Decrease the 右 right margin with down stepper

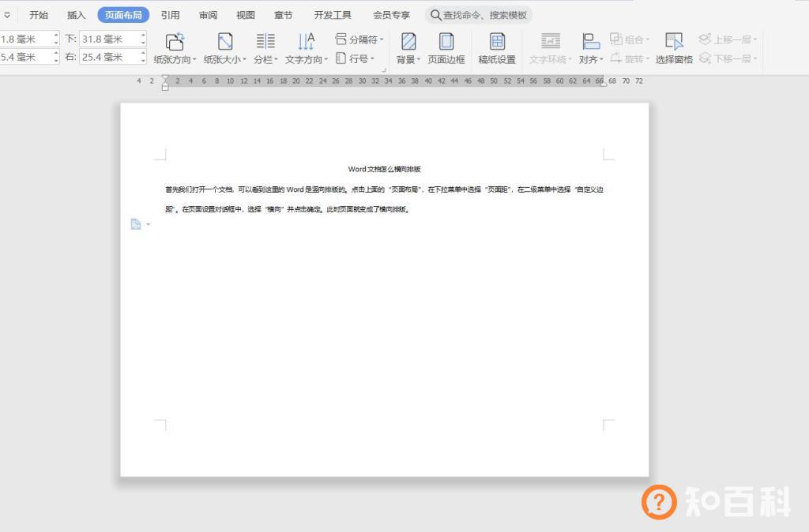[144, 61]
